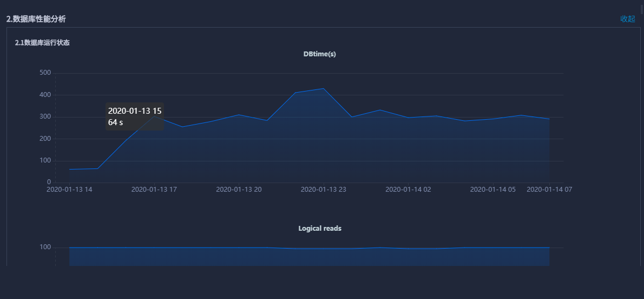644x299 pixels.
Task: Click the x-axis label 2020-01-13 23
Action: coord(324,190)
